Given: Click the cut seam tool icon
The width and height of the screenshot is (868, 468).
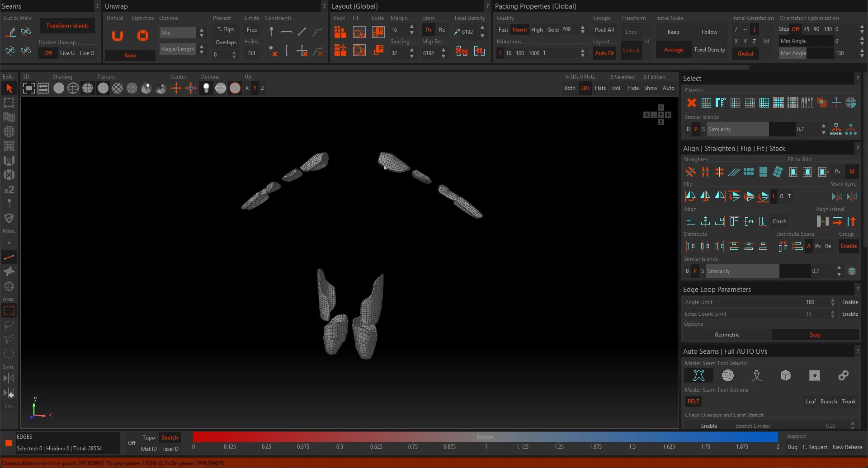Looking at the screenshot, I should 11,32.
